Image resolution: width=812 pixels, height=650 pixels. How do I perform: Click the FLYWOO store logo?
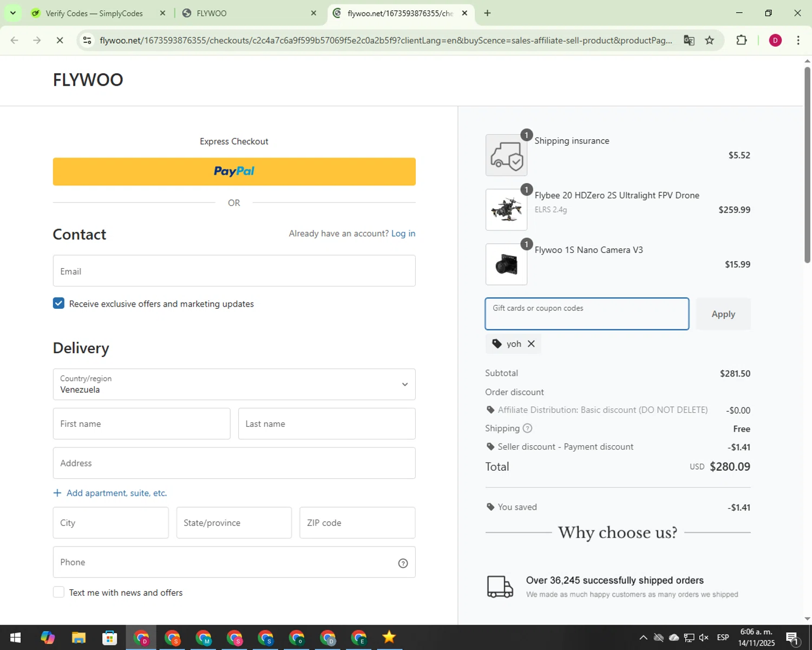[x=88, y=80]
